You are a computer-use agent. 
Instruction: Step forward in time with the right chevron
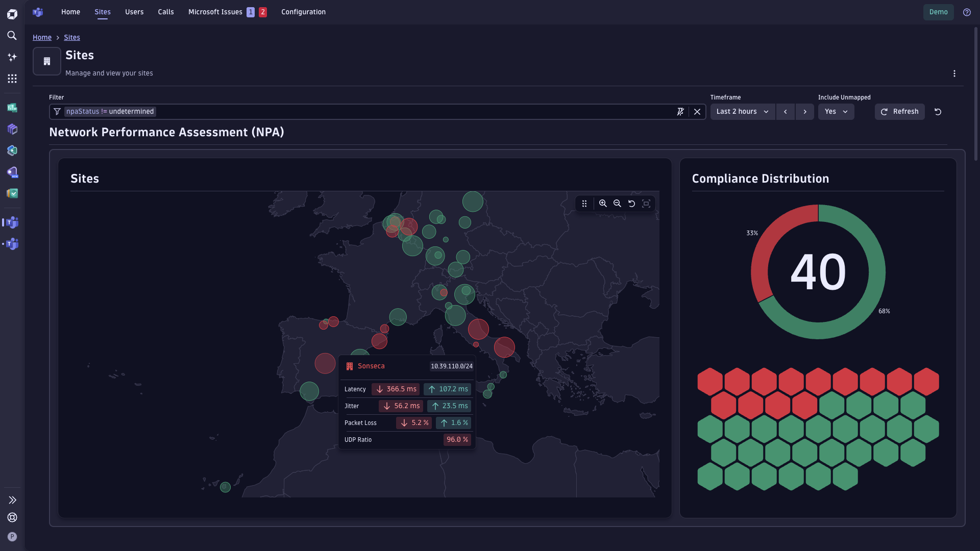[x=805, y=111]
